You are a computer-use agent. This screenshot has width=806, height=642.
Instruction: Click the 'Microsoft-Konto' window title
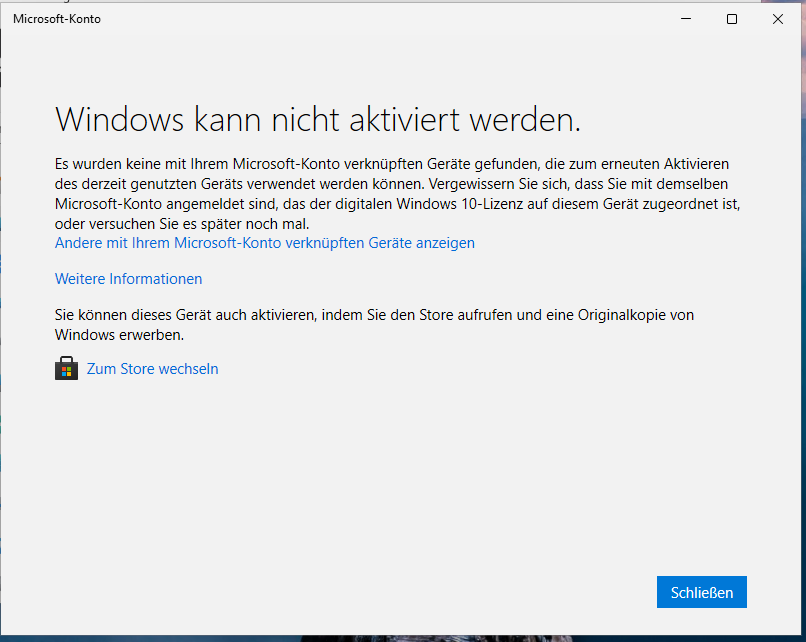pyautogui.click(x=57, y=19)
